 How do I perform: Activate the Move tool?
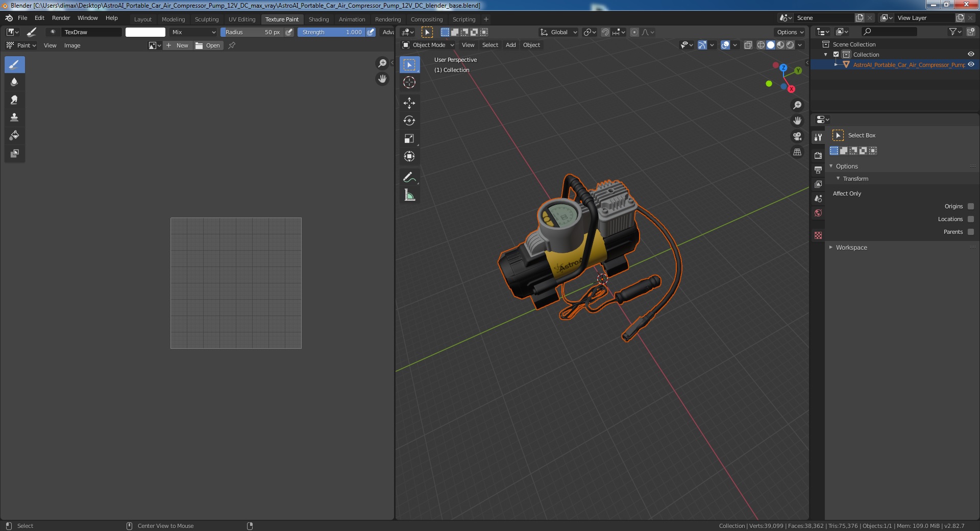point(409,103)
